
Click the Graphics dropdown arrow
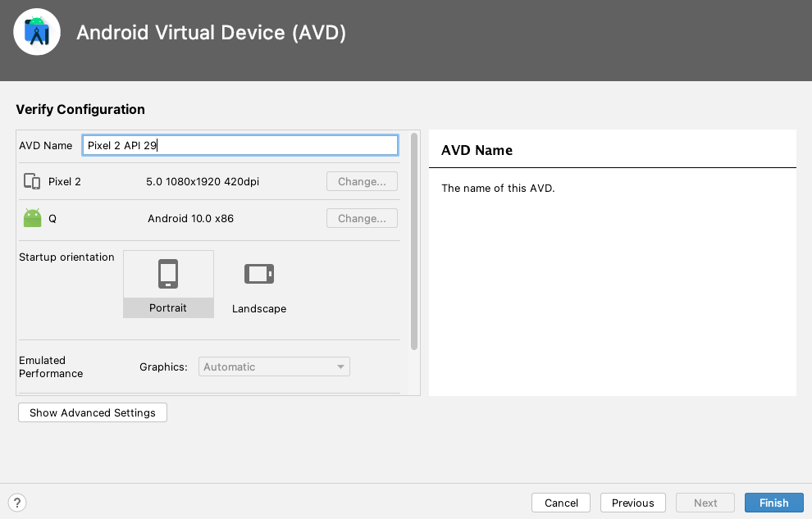pos(340,366)
